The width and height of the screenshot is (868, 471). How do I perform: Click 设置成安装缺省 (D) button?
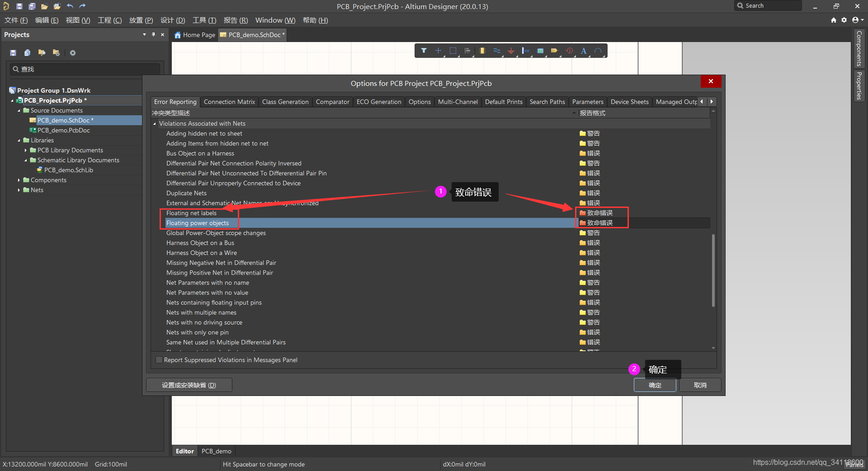189,385
